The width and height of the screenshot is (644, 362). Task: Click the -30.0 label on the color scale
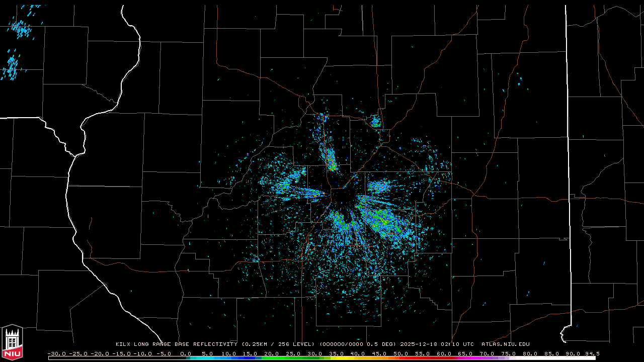click(x=56, y=353)
